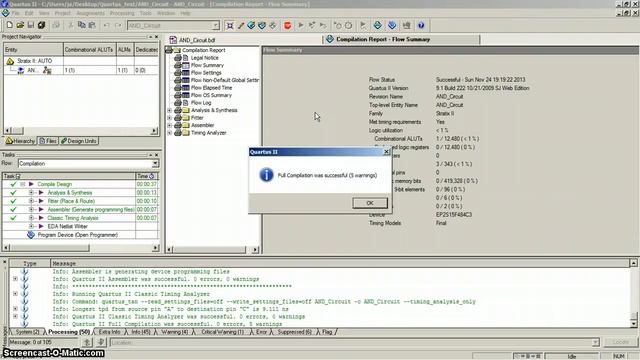640x360 pixels.
Task: Click the Save floppy disk toolbar icon
Action: [x=31, y=25]
